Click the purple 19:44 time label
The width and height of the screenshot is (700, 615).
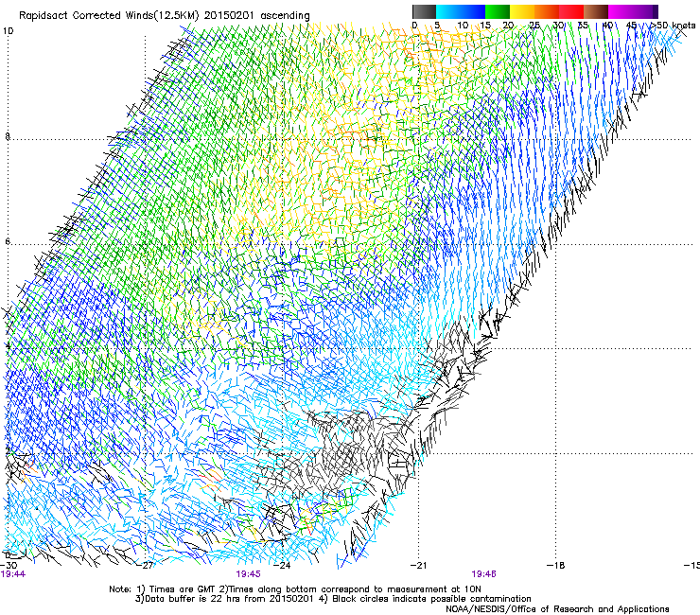tap(13, 574)
